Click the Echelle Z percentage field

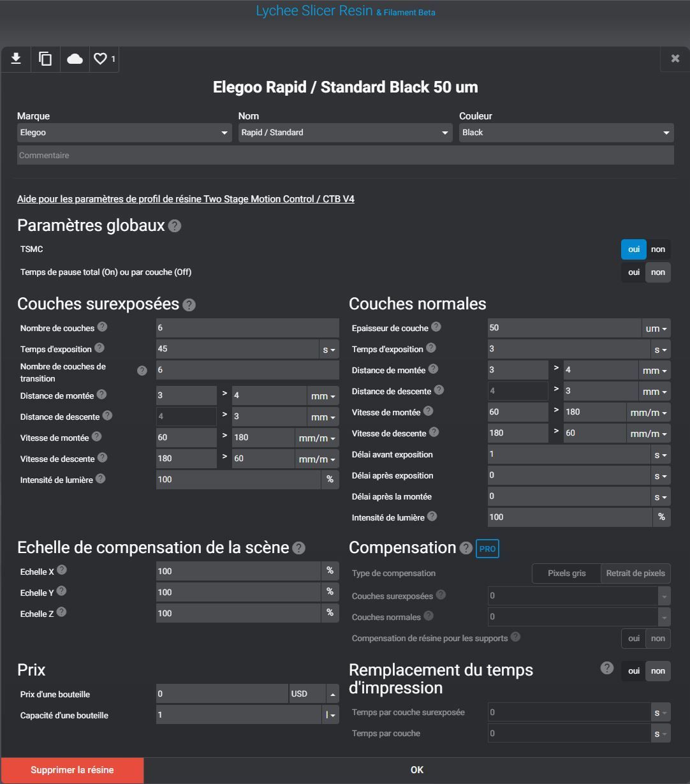click(238, 614)
